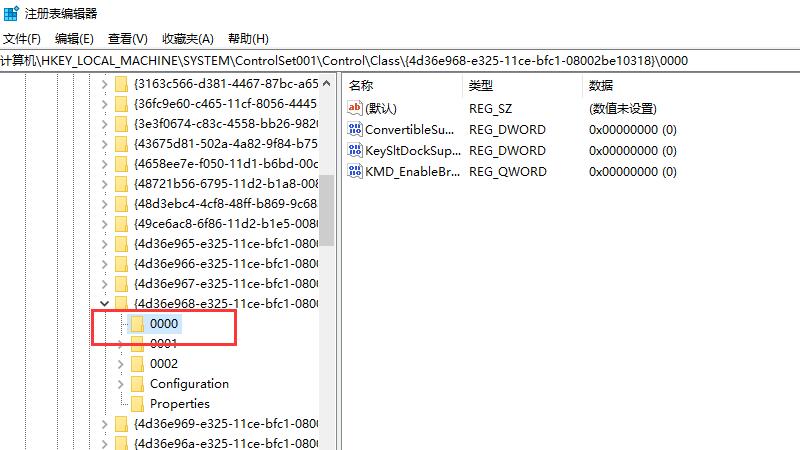Click the ConvertibleSu... DWORD value icon
800x450 pixels.
coord(355,129)
